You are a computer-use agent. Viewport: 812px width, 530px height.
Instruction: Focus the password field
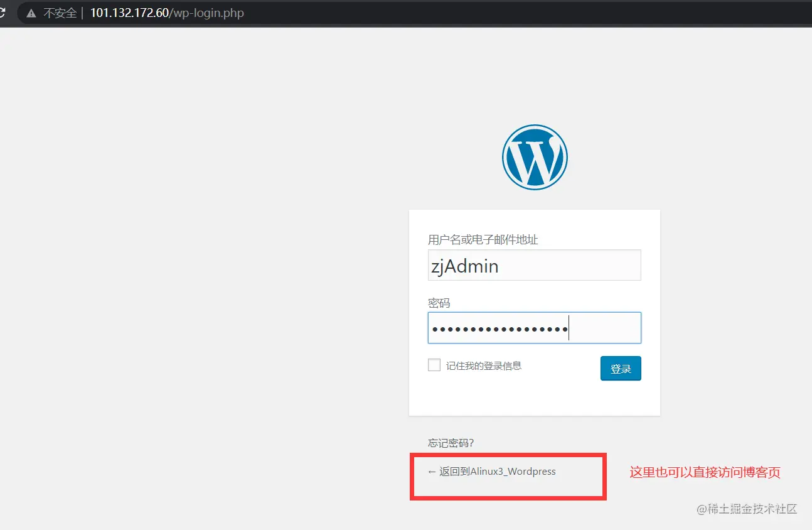535,328
